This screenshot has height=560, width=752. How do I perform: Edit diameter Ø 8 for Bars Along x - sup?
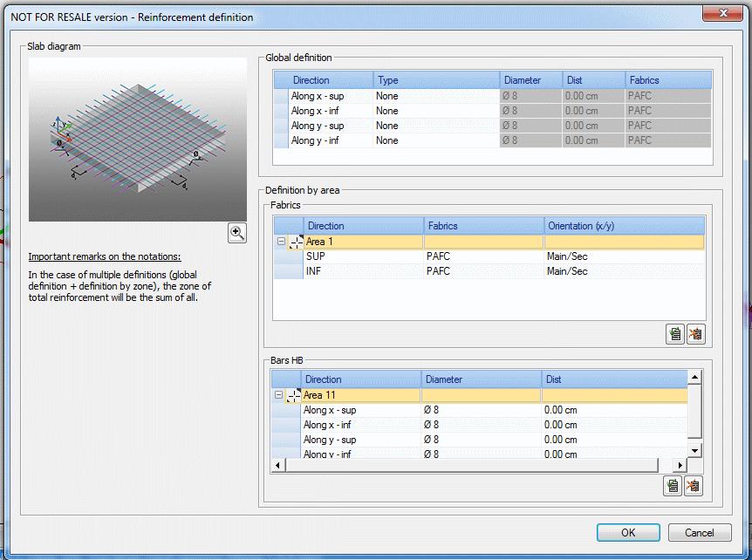tap(482, 410)
